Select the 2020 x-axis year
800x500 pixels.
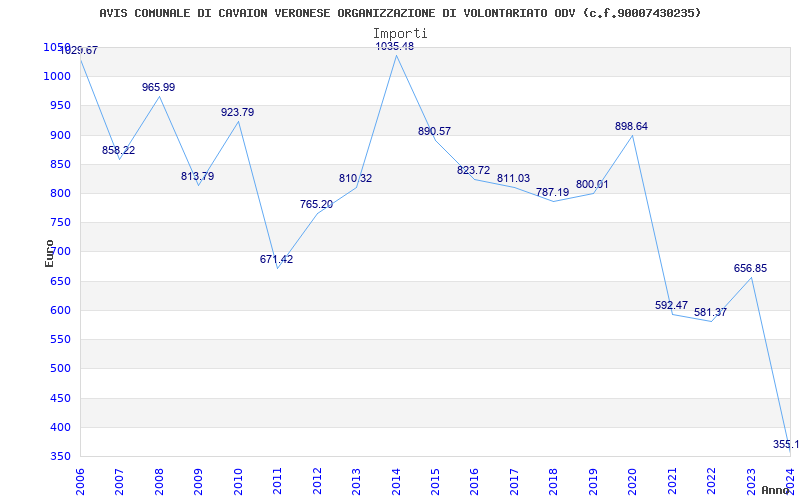(x=633, y=481)
